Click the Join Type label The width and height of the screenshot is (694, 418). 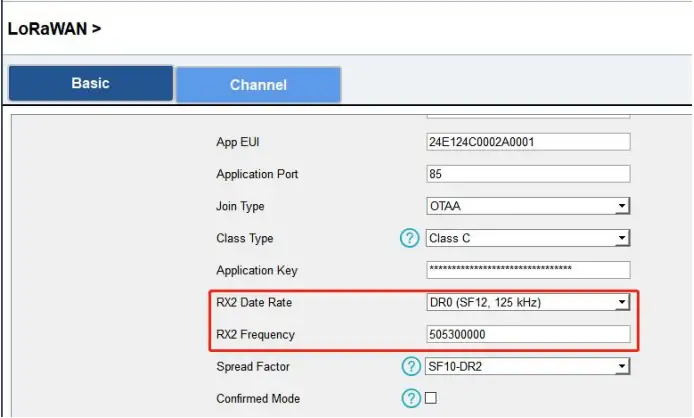coord(240,206)
